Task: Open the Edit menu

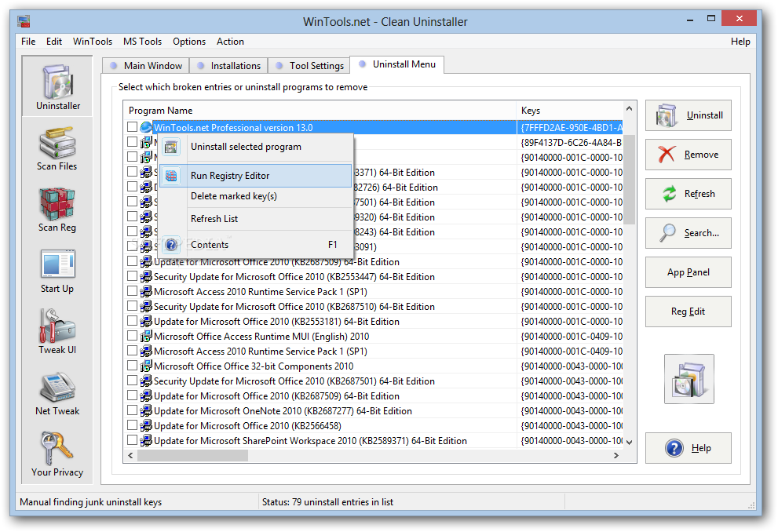Action: [x=54, y=42]
